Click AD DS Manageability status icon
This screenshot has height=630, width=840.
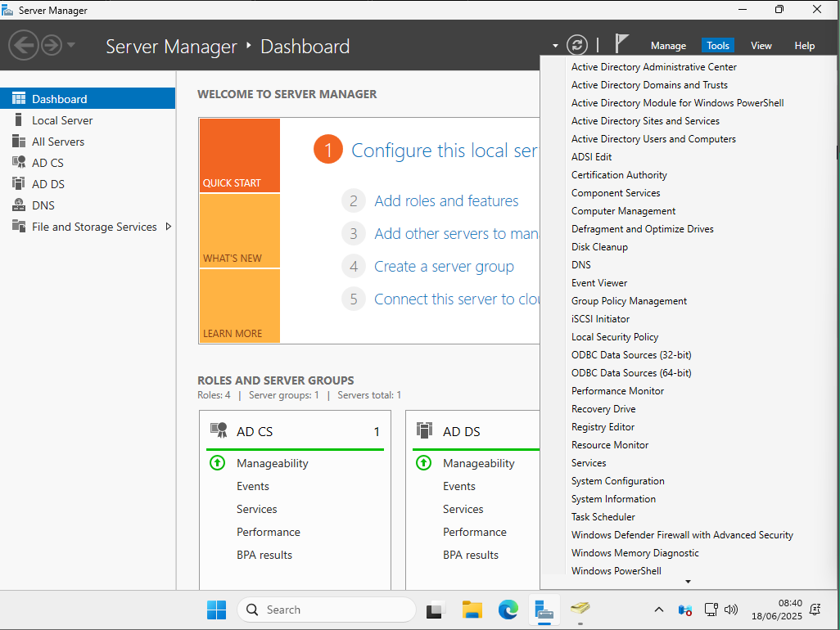424,462
